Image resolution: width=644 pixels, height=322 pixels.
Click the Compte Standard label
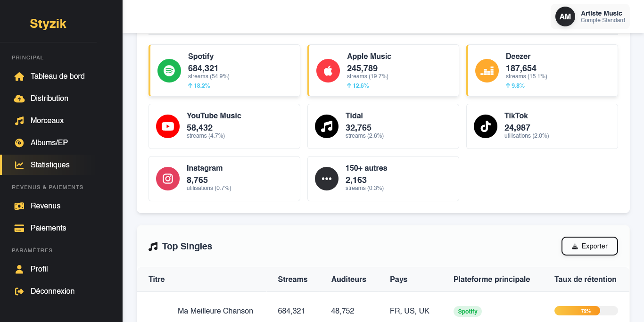(x=603, y=20)
